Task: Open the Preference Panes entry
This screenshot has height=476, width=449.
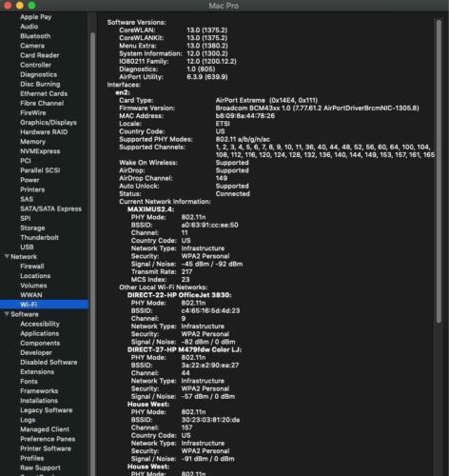Action: pos(48,439)
